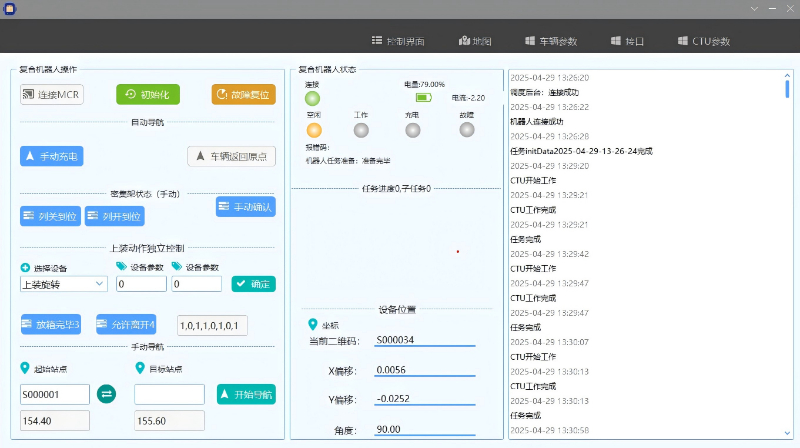This screenshot has width=800, height=448.
Task: Click the log panel scrollbar thumb
Action: coord(787,88)
